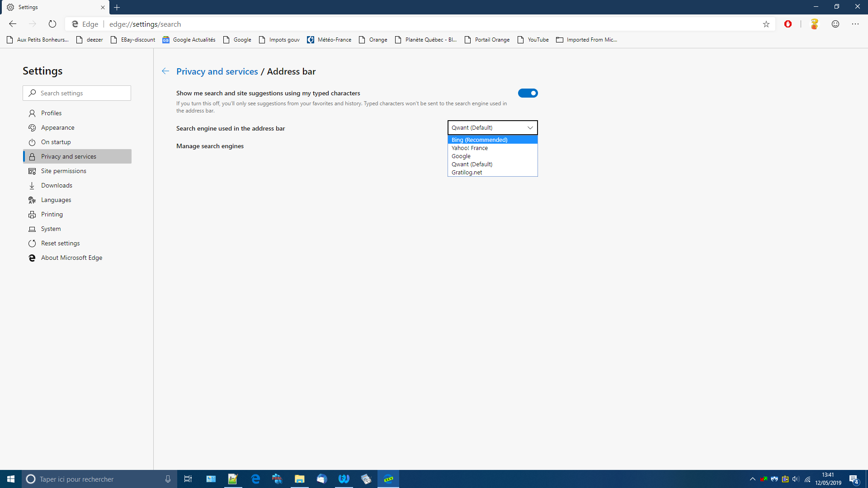Screen dimensions: 868x488
Task: Click the volume speaker tray icon
Action: [x=796, y=479]
